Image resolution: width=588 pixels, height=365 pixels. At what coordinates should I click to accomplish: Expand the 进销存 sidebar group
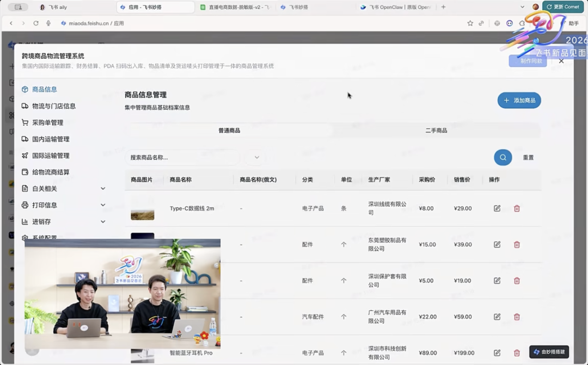click(x=103, y=222)
